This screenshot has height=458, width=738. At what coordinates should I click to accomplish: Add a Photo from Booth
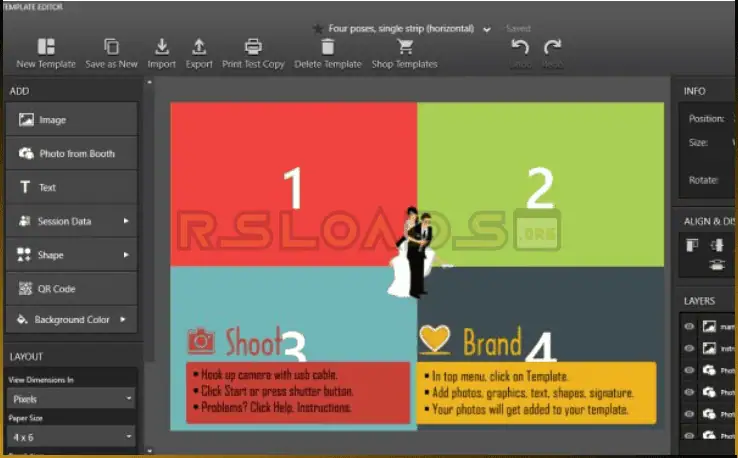click(x=71, y=154)
